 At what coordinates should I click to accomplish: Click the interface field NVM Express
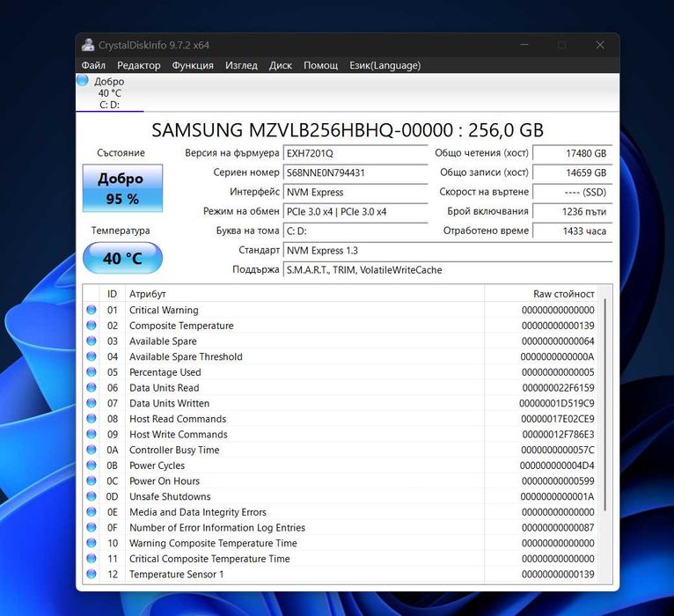click(355, 192)
